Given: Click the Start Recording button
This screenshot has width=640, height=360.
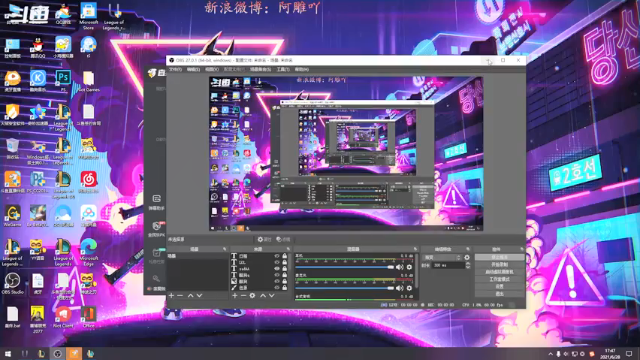Looking at the screenshot, I should click(500, 264).
